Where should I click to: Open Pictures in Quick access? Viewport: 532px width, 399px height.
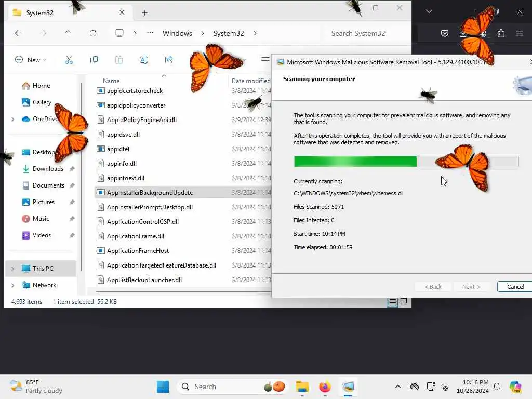44,202
